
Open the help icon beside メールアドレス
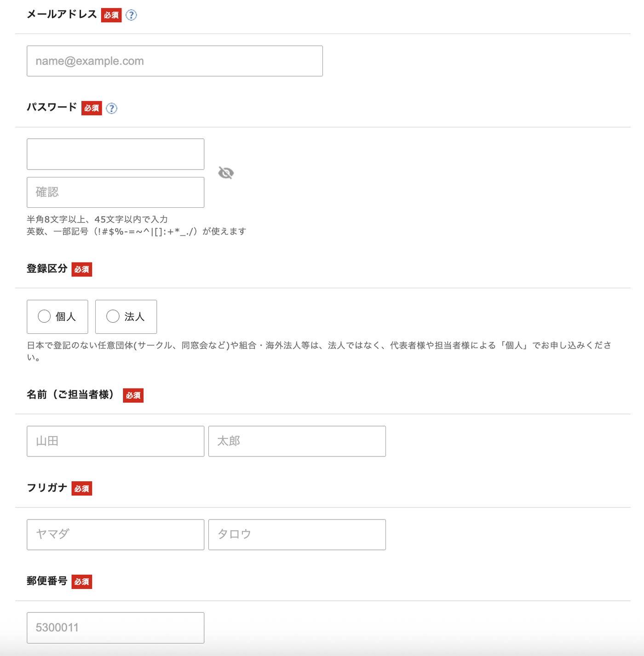pyautogui.click(x=131, y=15)
